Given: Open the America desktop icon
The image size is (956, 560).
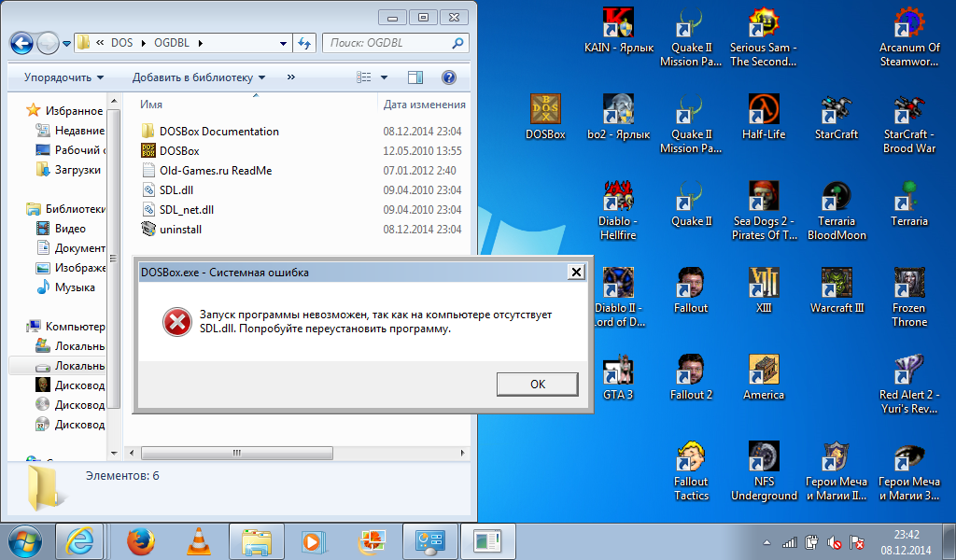Looking at the screenshot, I should (x=764, y=378).
